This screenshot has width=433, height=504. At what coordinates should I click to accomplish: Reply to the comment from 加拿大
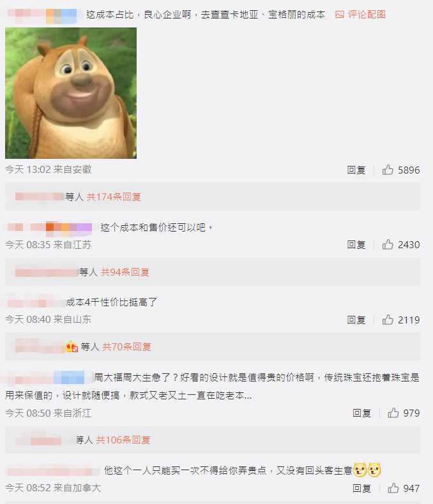click(x=361, y=488)
